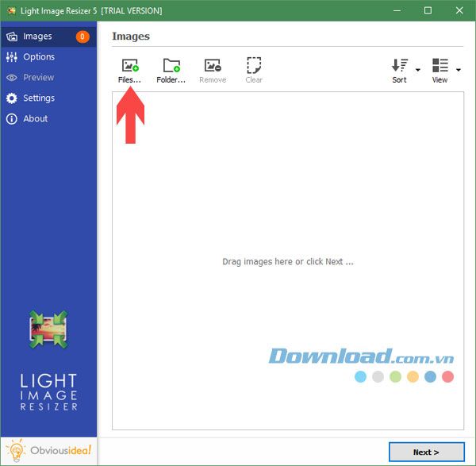This screenshot has height=466, width=476.
Task: Minimize the Light Image Resizer window
Action: click(397, 10)
